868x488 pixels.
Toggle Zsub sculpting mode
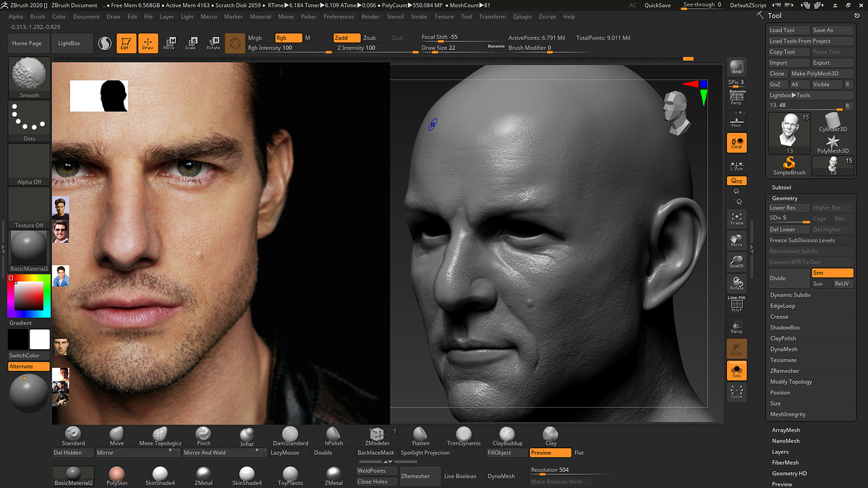coord(370,38)
